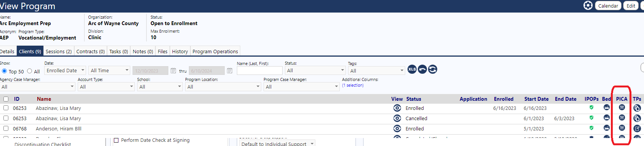Sort by the End Date column header
Image resolution: width=644 pixels, height=146 pixels.
[x=566, y=99]
